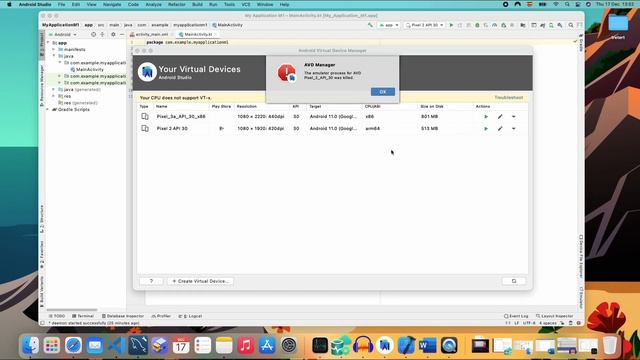Open the Layout Inspector tool window
This screenshot has width=640, height=360.
(555, 316)
